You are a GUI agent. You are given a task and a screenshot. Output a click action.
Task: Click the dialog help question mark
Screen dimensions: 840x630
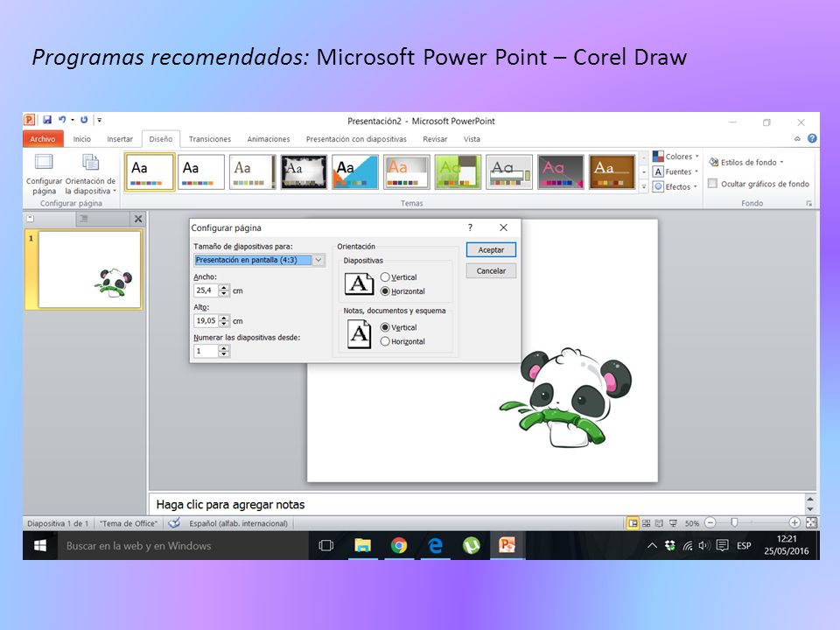point(471,227)
